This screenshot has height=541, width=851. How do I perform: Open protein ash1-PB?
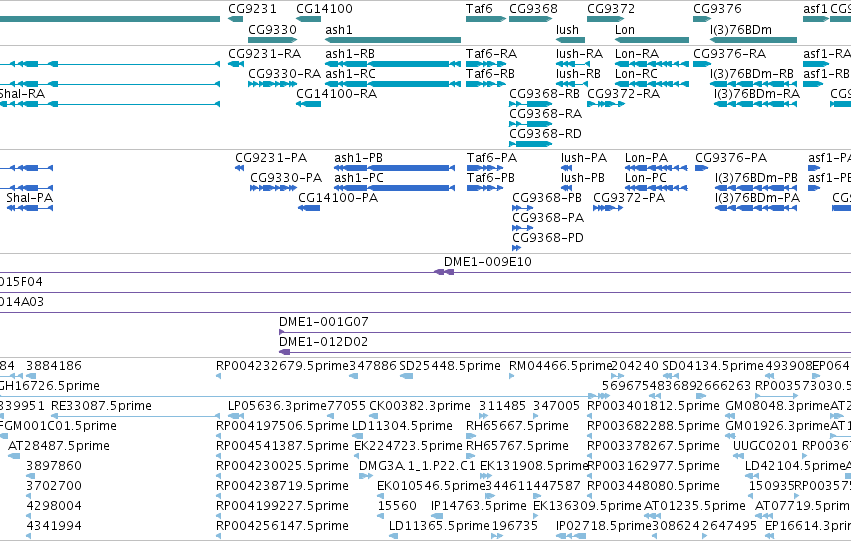click(x=358, y=158)
